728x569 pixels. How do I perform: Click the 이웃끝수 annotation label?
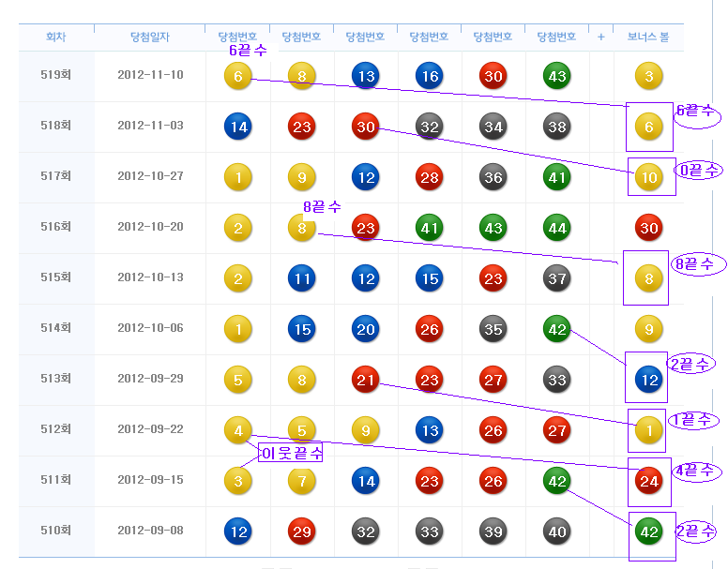click(291, 453)
